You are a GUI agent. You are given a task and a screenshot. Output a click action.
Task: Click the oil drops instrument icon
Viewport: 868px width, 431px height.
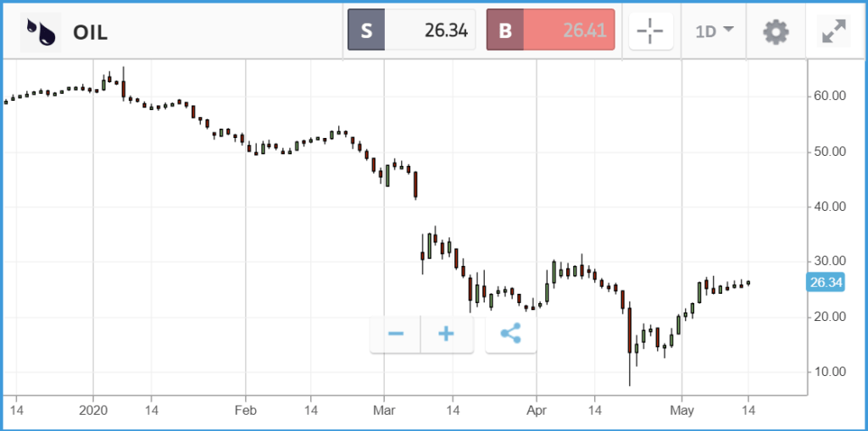(x=41, y=32)
